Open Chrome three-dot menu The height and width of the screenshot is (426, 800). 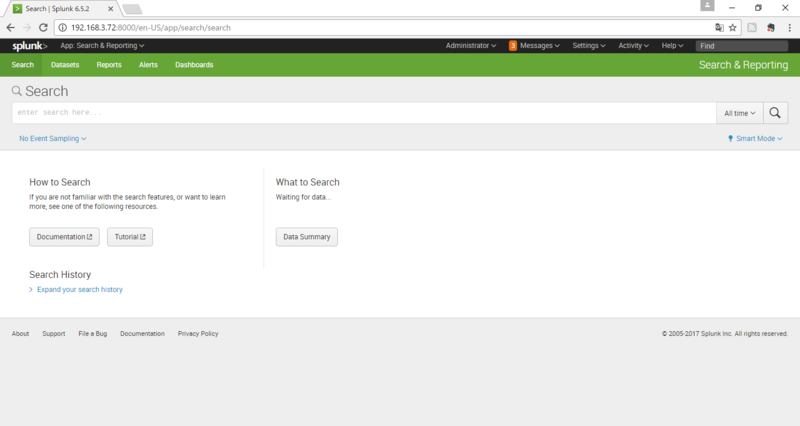[789, 28]
